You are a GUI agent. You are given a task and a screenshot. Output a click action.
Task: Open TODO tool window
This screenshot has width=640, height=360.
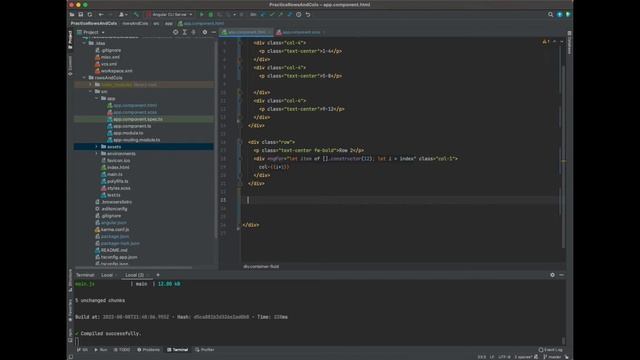pyautogui.click(x=122, y=350)
